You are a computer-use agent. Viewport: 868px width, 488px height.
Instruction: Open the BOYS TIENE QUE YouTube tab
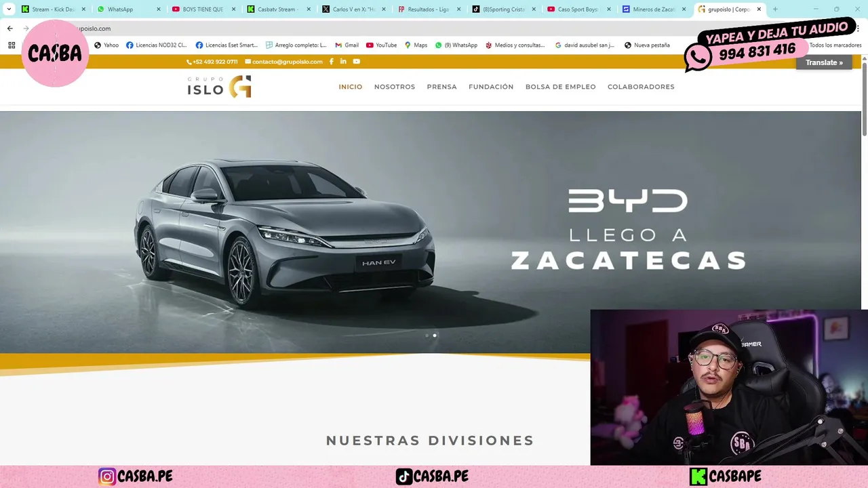[x=203, y=9]
